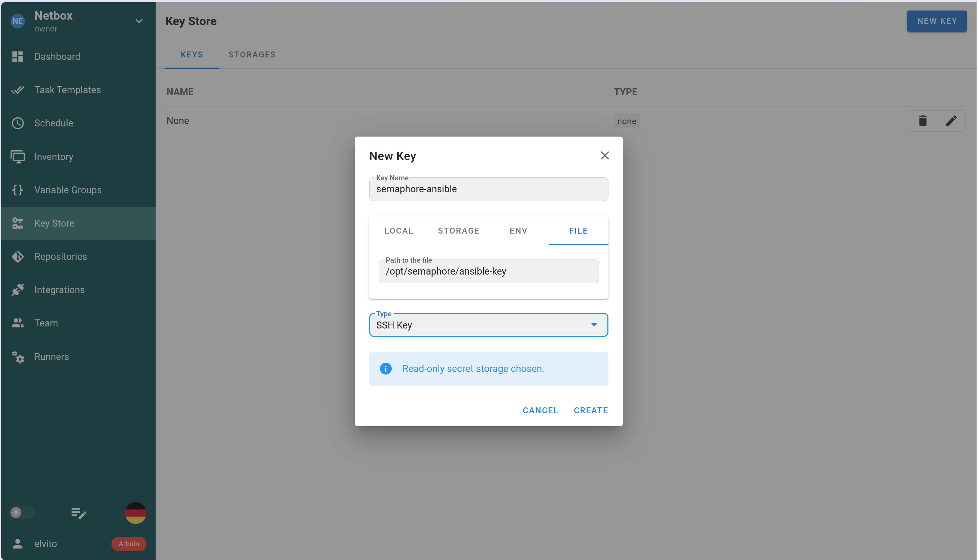
Task: Click the Key Store keys icon
Action: 18,223
